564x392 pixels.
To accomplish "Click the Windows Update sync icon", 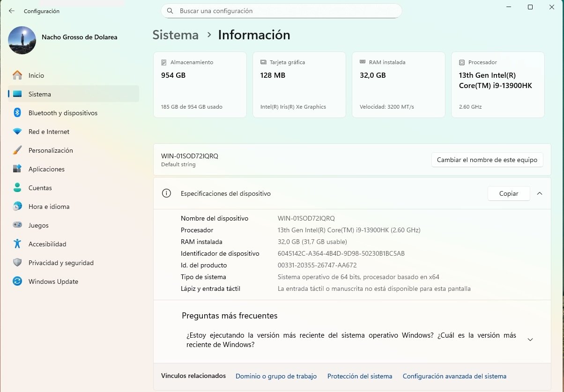I will [17, 281].
